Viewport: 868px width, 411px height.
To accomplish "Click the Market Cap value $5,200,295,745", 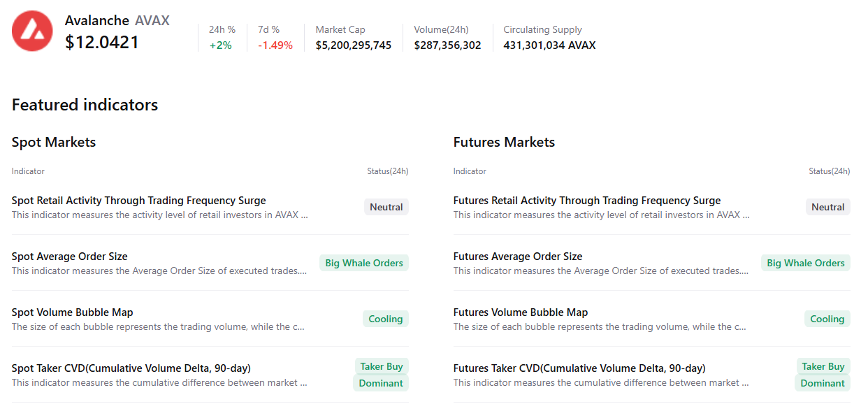I will 353,45.
